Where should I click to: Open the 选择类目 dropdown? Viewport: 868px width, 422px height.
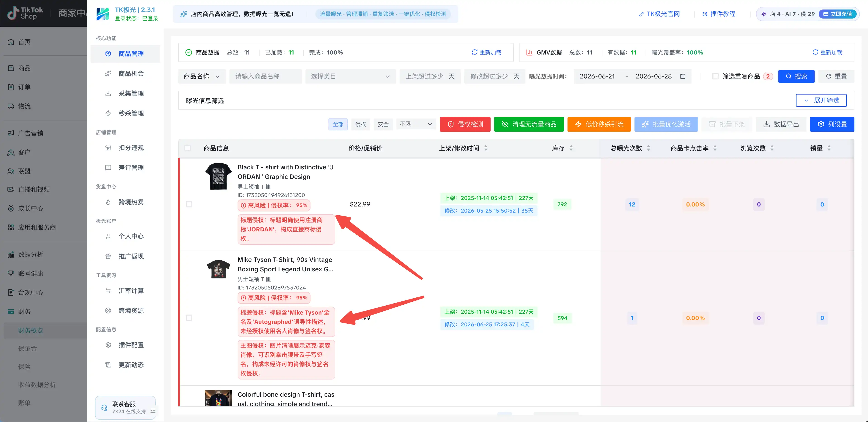[351, 76]
